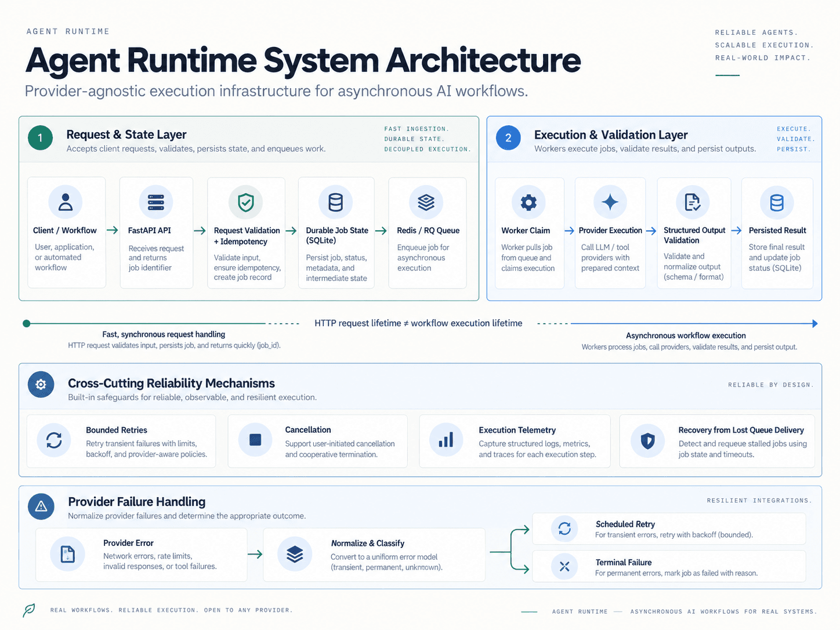Click "Cross-Cutting Reliability Mechanisms" heading

click(171, 383)
